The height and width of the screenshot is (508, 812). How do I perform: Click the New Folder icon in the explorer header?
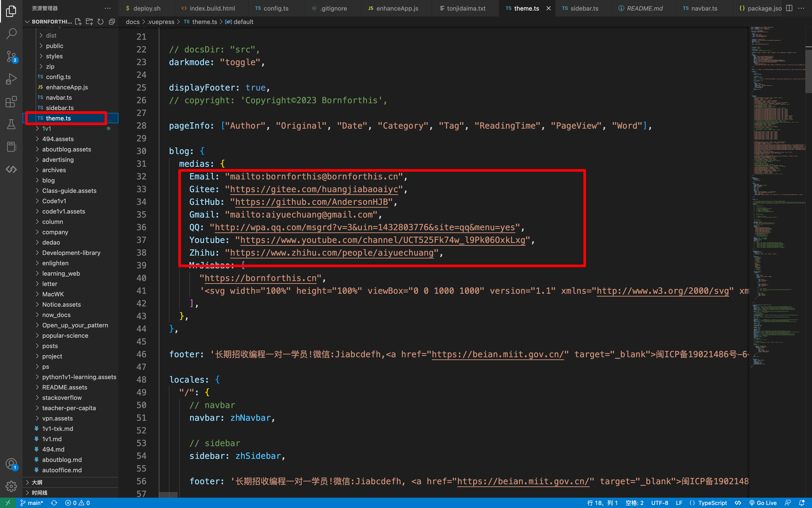click(89, 21)
